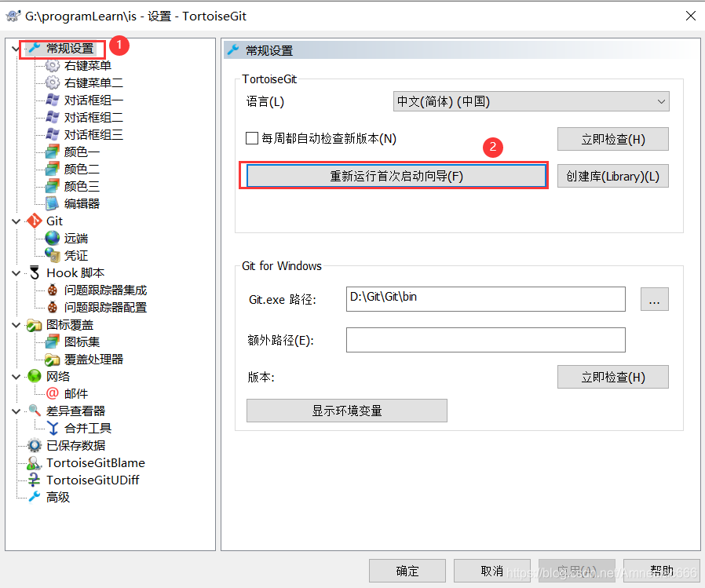Select 覆盖处理器 tree entry
Screen dimensions: 705x588
(x=93, y=360)
